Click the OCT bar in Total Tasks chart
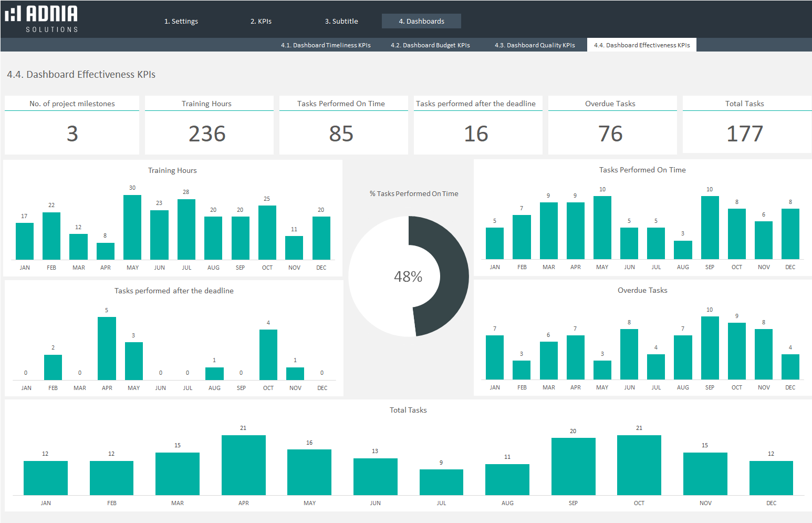Viewport: 812px width, 523px height. [x=639, y=465]
